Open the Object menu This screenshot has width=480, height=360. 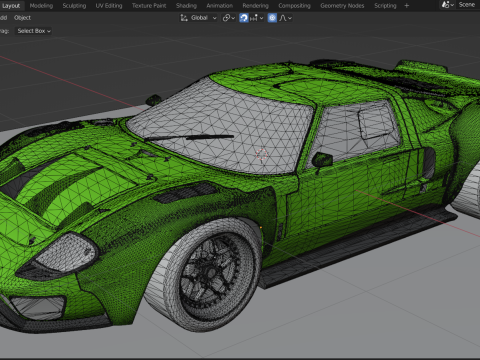[22, 18]
